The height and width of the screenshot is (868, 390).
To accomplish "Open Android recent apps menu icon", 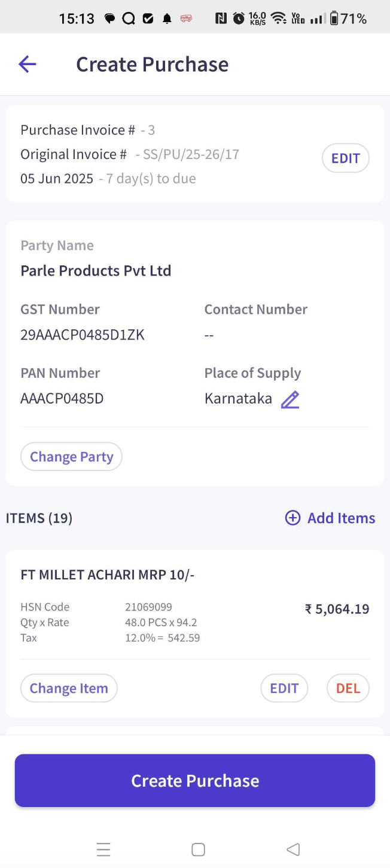I will tap(103, 849).
